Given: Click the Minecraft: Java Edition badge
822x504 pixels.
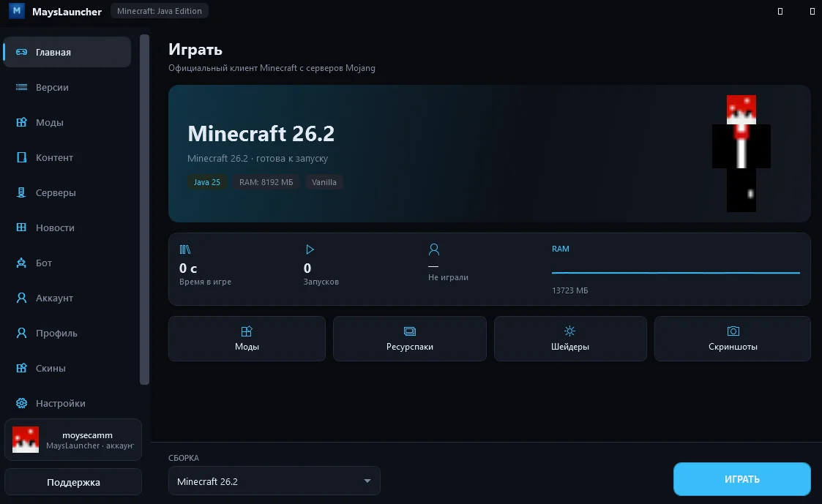Looking at the screenshot, I should point(160,10).
